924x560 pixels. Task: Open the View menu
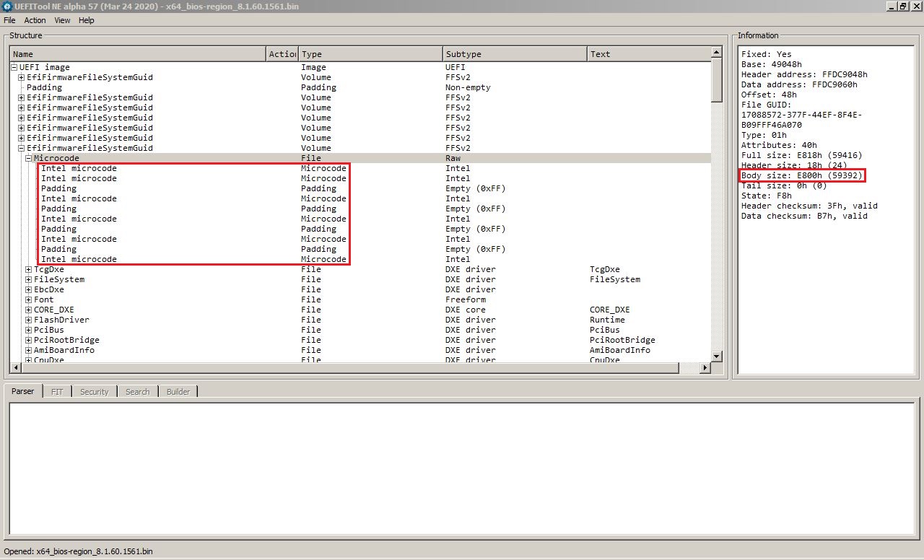(x=62, y=20)
